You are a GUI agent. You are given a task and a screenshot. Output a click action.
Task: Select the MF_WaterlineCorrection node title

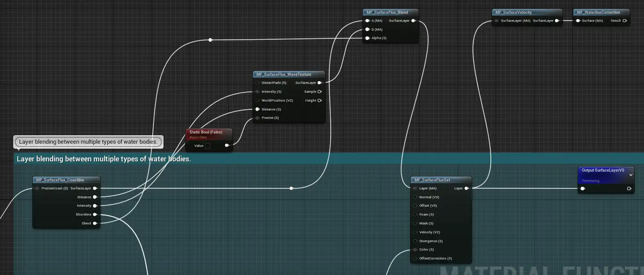[598, 13]
